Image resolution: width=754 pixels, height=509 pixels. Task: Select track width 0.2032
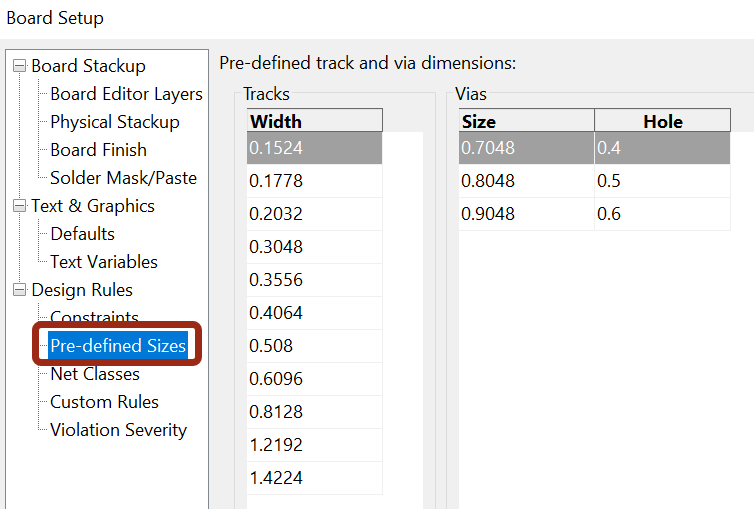pyautogui.click(x=314, y=214)
